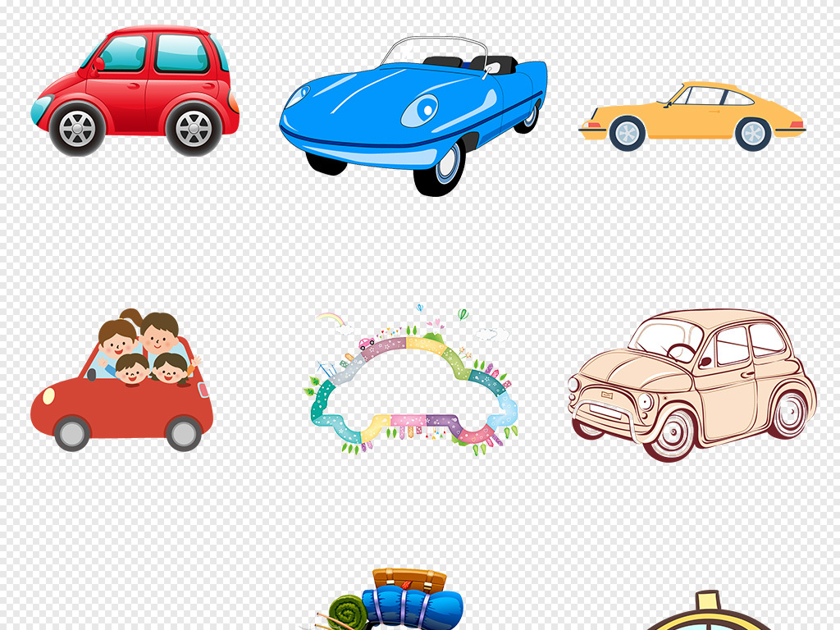The height and width of the screenshot is (630, 840).
Task: Choose the beige vintage line-art car
Action: click(x=692, y=383)
